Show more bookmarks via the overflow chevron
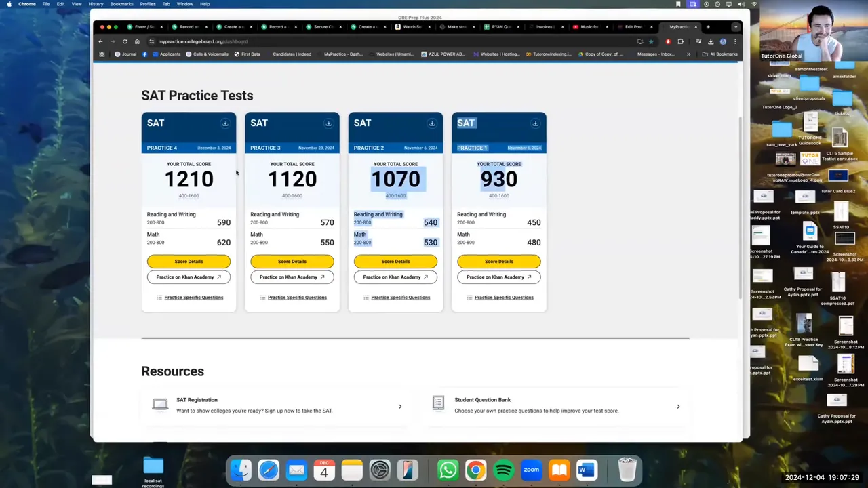 (x=688, y=54)
